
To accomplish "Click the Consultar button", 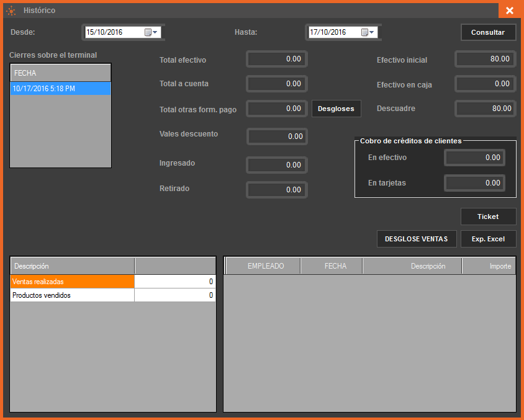I will pyautogui.click(x=488, y=32).
